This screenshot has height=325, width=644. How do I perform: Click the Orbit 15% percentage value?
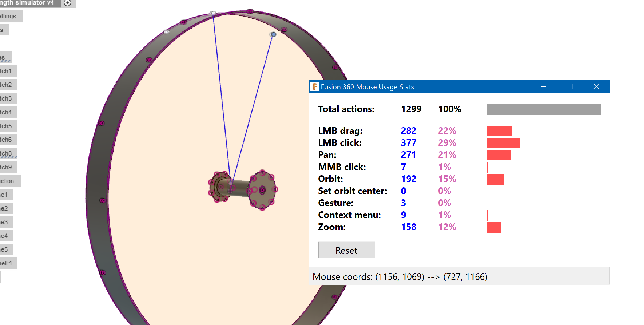click(447, 179)
